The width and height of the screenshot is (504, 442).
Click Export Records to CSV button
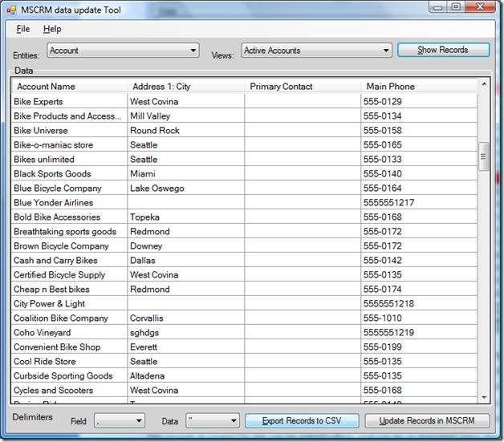pos(301,420)
